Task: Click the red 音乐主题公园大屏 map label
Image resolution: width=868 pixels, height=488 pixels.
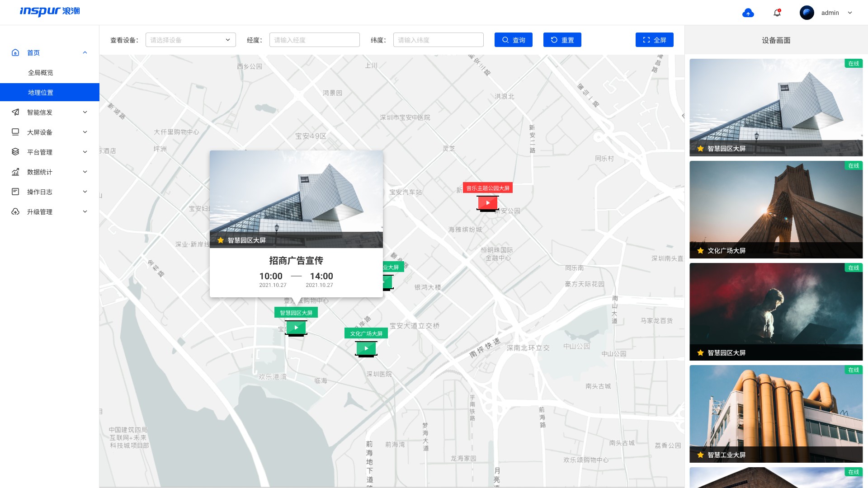Action: tap(488, 188)
